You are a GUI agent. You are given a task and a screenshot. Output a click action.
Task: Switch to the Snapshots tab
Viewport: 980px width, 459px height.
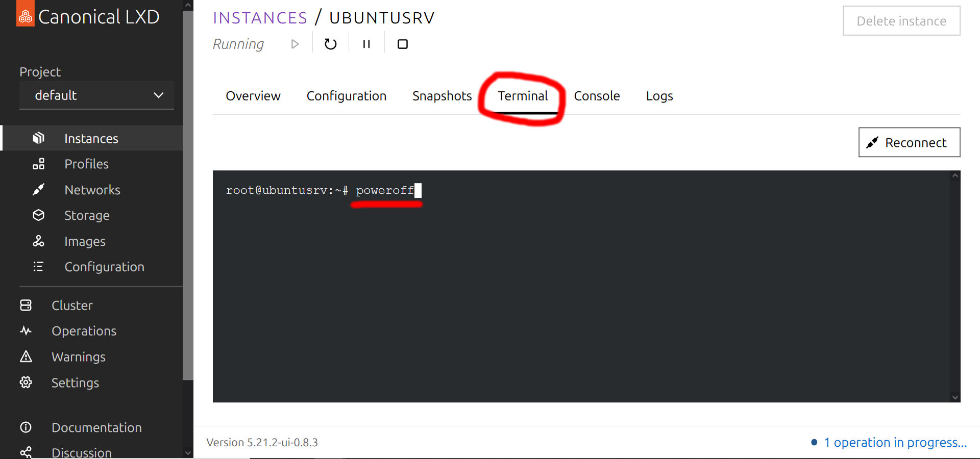442,96
